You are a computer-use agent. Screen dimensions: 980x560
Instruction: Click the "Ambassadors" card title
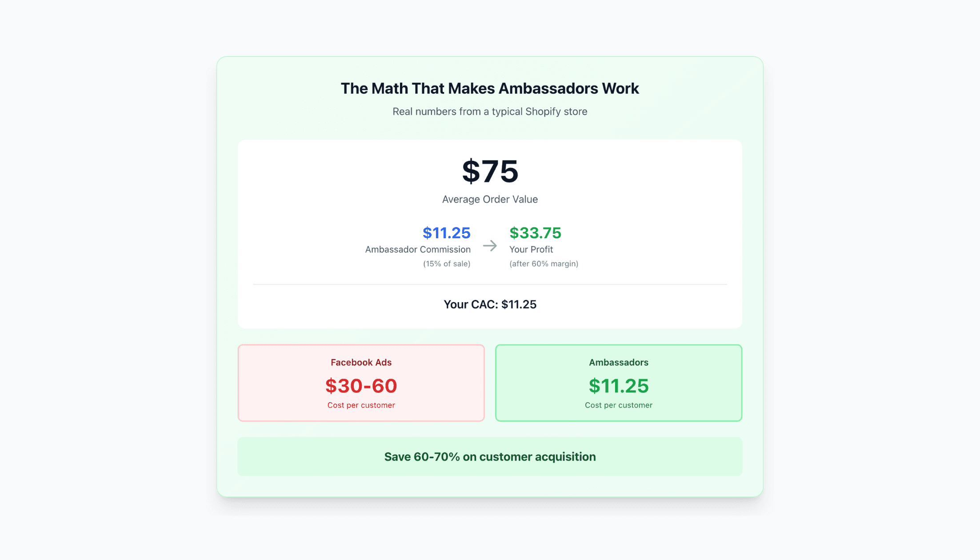[x=618, y=362]
